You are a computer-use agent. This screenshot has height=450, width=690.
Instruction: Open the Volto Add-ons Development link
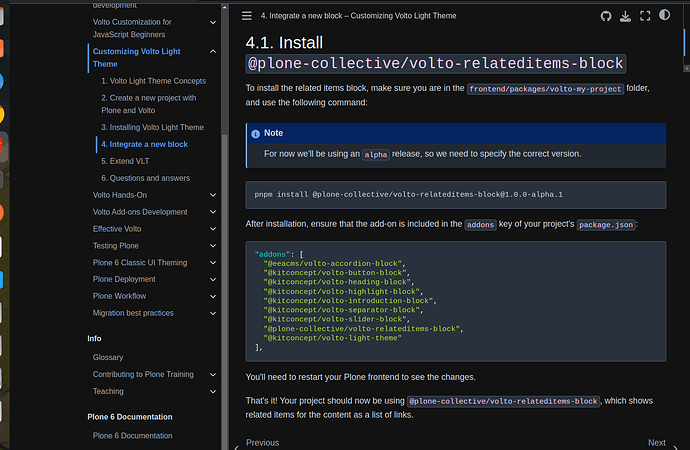coord(140,212)
